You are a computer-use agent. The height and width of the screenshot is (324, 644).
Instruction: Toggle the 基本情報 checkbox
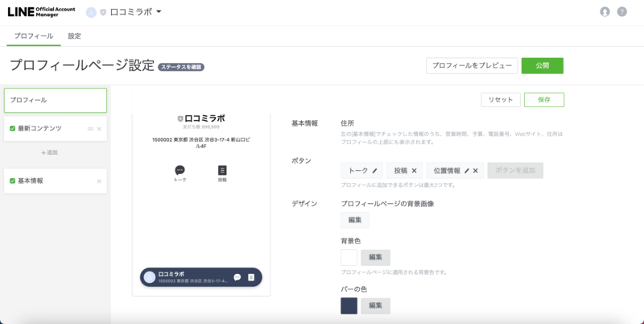click(x=13, y=181)
